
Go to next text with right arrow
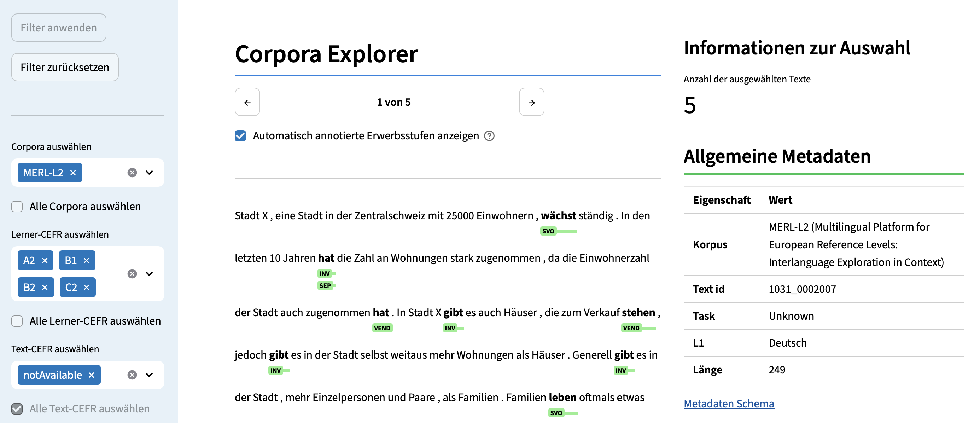(531, 102)
